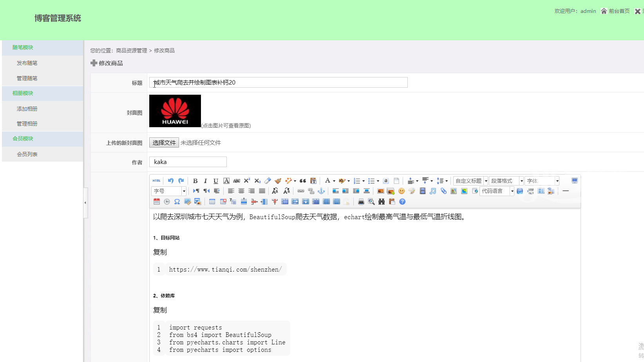This screenshot has width=644, height=362.
Task: Open 发布随笔 in the sidebar
Action: click(27, 63)
